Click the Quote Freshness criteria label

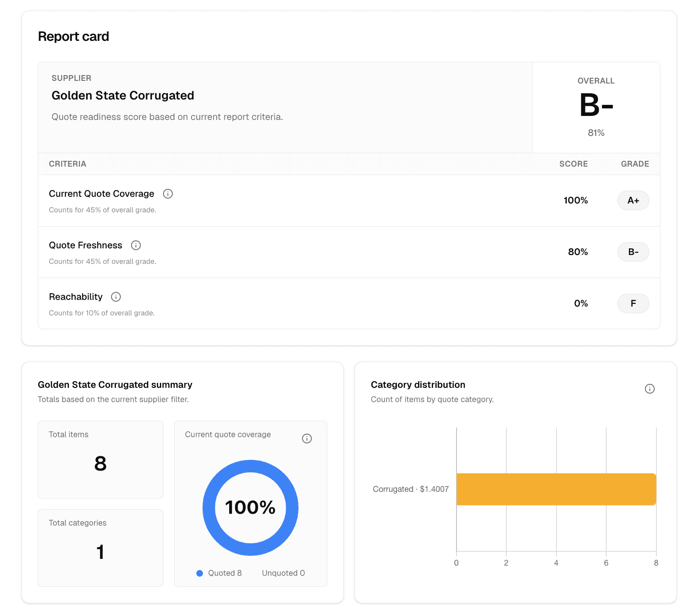(86, 245)
